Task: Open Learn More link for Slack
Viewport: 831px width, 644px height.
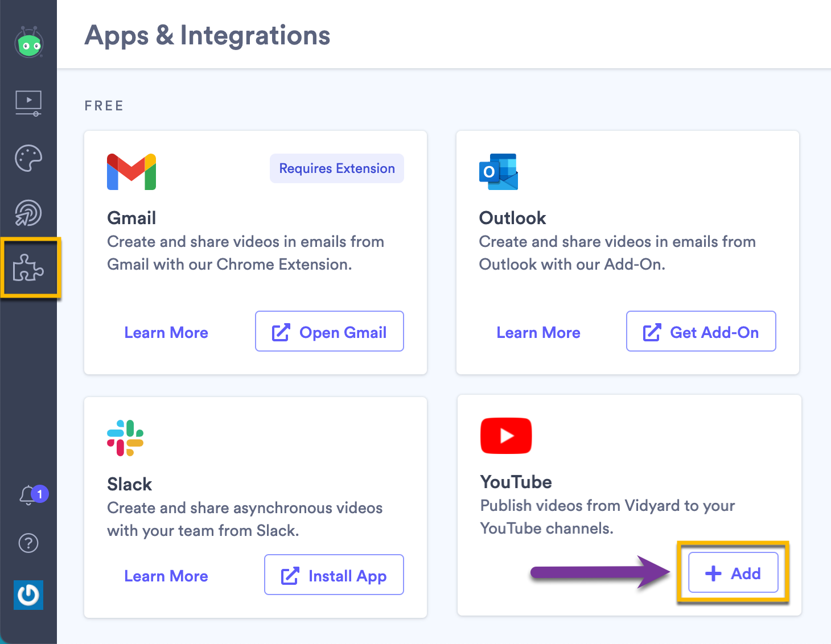Action: (x=166, y=576)
